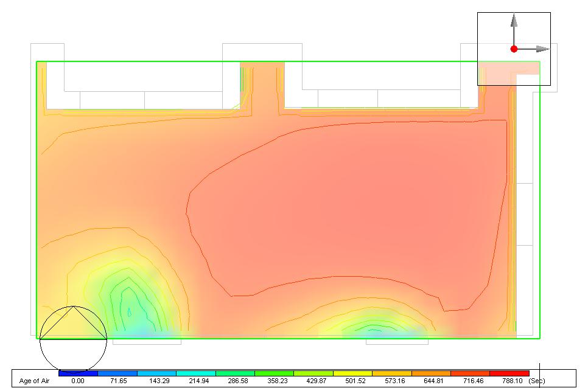The width and height of the screenshot is (588, 388).
Task: Click the red origin dot of the axis triad
Action: click(514, 49)
